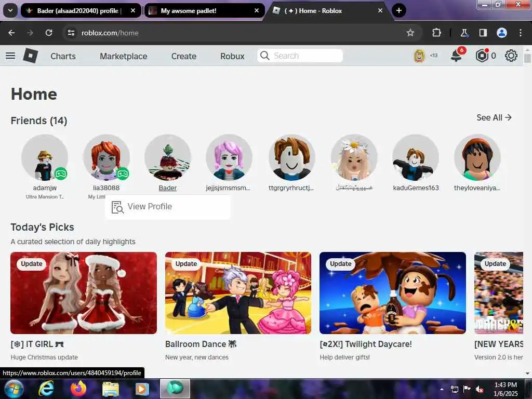The width and height of the screenshot is (532, 399).
Task: Open jejjsjsmsmsm friend avatar
Action: tap(229, 157)
